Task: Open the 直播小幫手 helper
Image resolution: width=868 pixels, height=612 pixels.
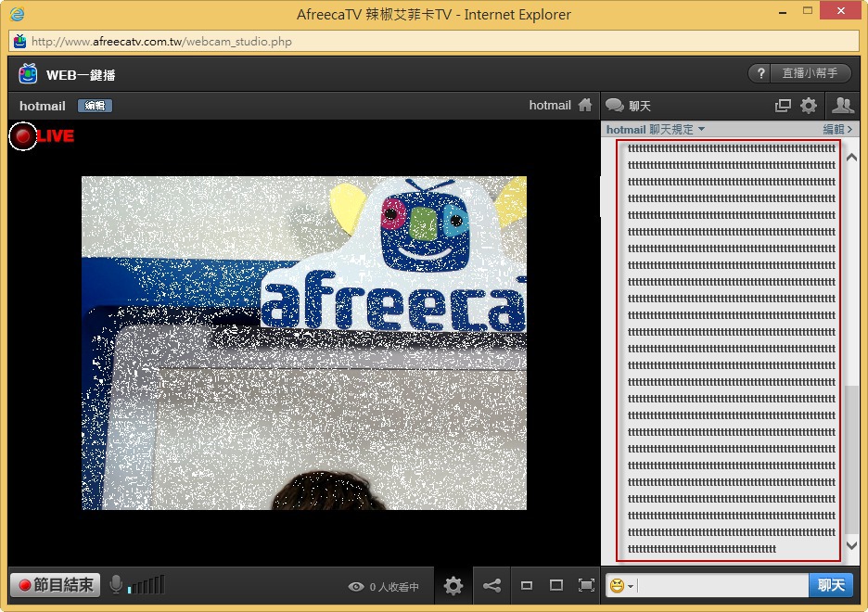Action: point(810,73)
